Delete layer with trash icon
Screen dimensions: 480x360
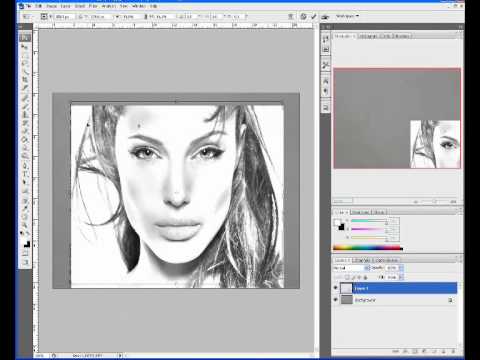pyautogui.click(x=453, y=351)
